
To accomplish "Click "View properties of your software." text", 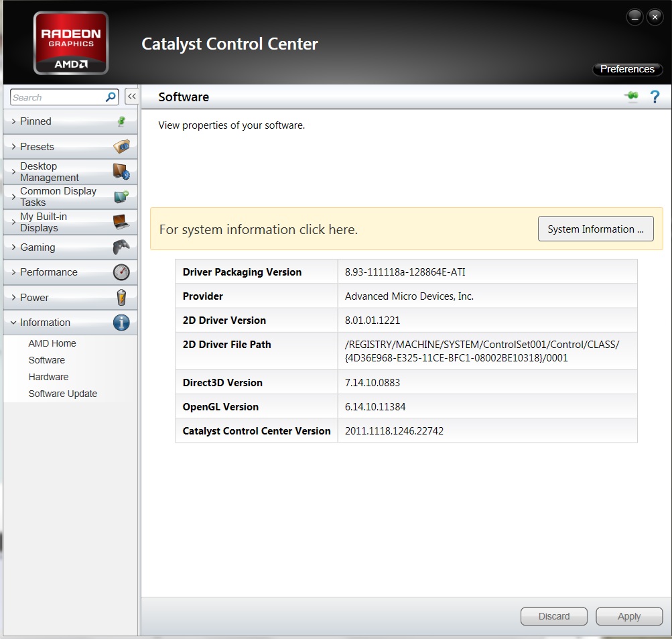I will tap(231, 125).
